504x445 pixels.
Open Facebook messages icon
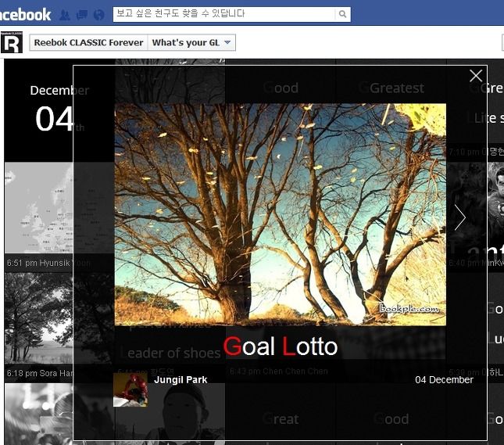[x=81, y=15]
